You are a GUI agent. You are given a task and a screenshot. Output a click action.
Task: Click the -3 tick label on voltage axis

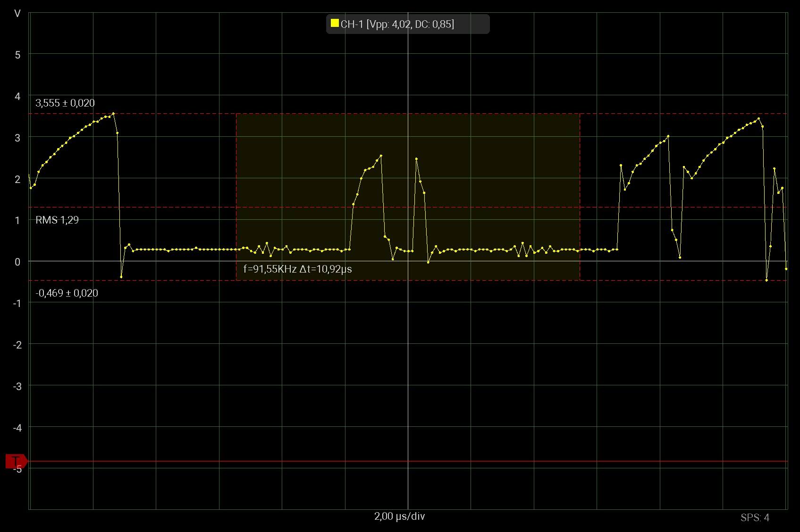click(x=17, y=386)
